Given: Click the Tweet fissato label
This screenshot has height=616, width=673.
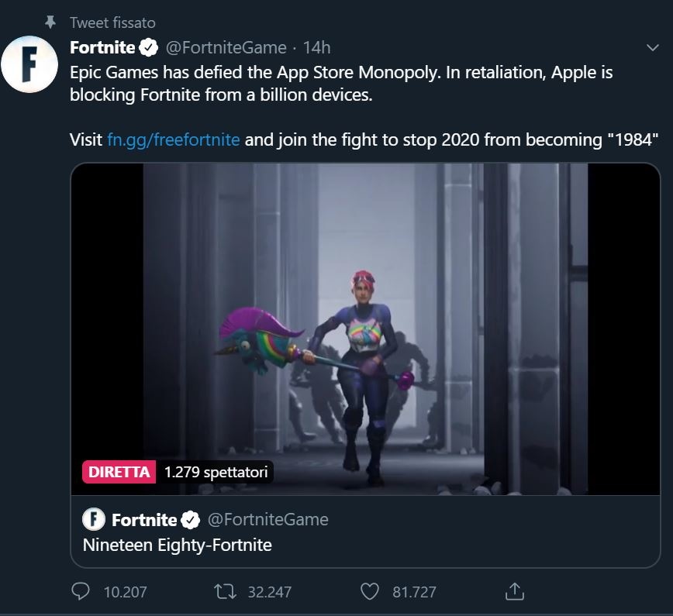Looking at the screenshot, I should point(112,22).
